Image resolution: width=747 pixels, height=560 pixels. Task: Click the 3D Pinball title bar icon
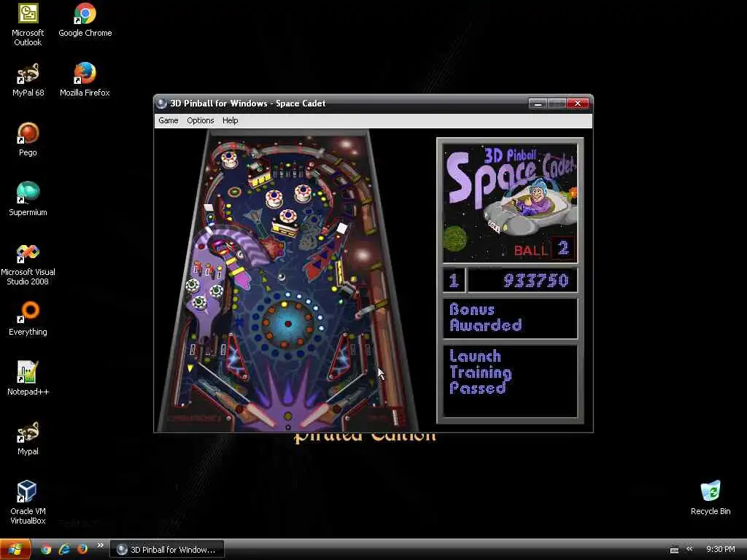tap(161, 104)
